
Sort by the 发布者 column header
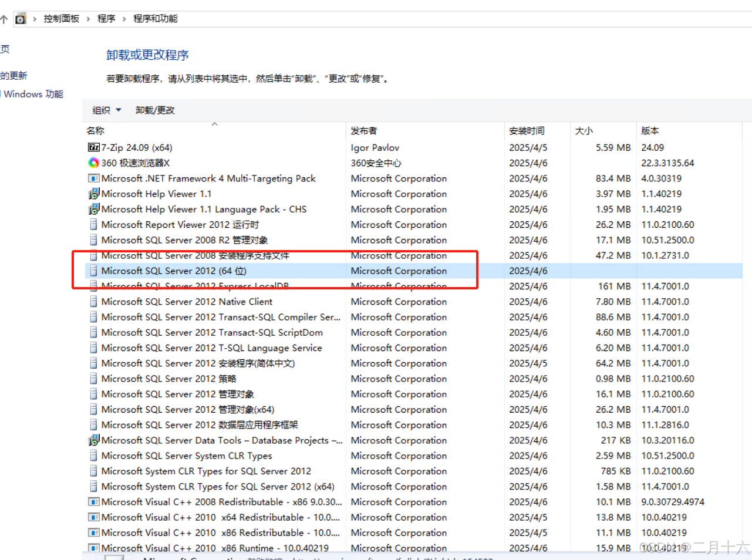point(364,131)
